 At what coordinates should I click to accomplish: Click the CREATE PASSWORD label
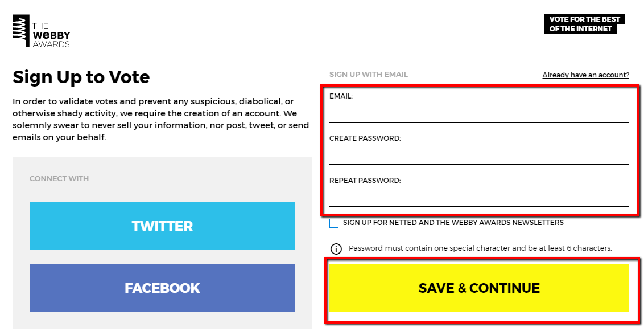click(x=365, y=138)
